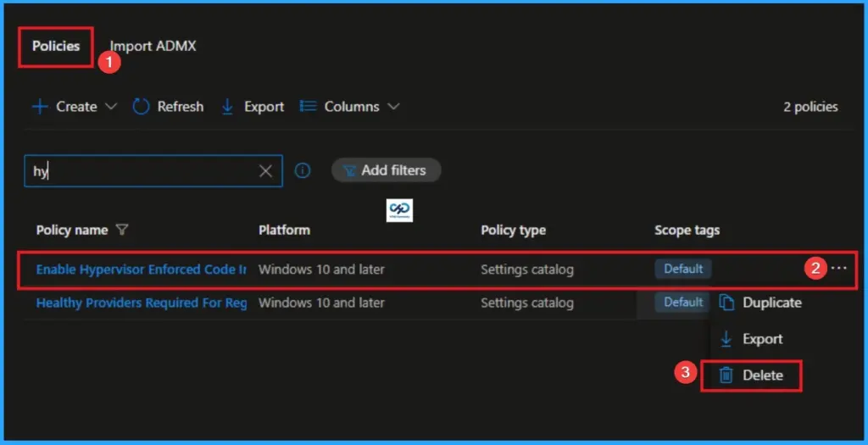Click the Export download arrow icon in toolbar
Image resolution: width=868 pixels, height=445 pixels.
tap(227, 106)
